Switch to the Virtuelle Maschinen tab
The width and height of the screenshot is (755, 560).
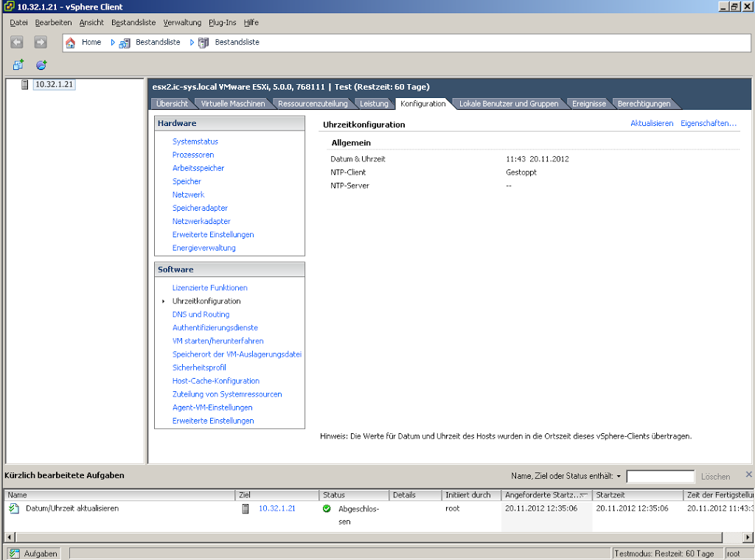click(x=233, y=104)
